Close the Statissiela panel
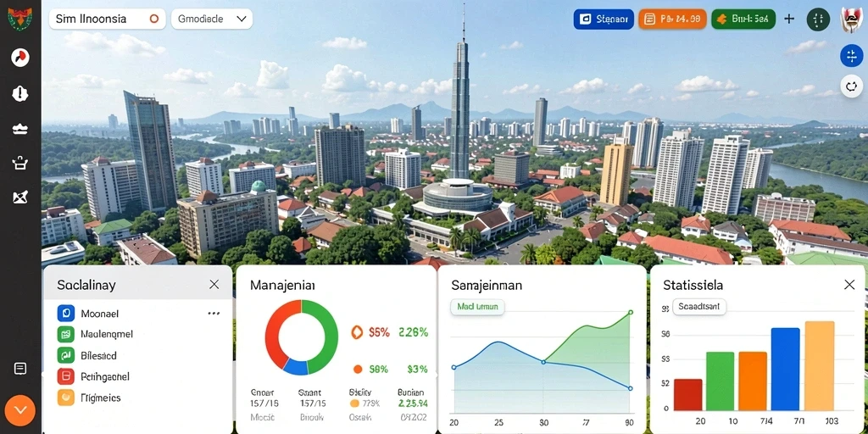The height and width of the screenshot is (434, 868). (x=849, y=285)
